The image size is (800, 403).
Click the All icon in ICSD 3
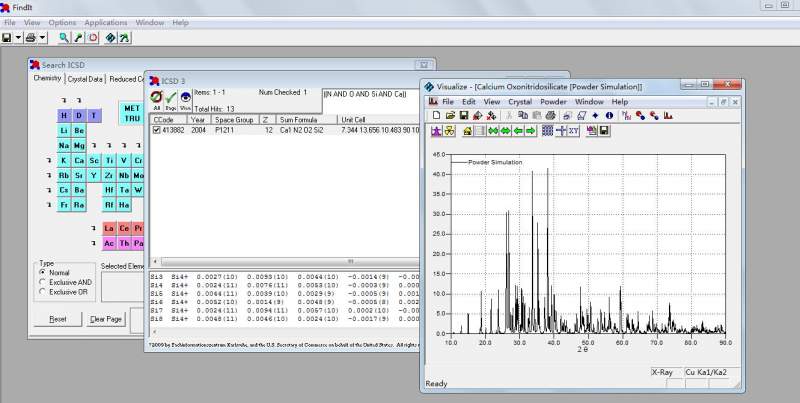pyautogui.click(x=157, y=98)
